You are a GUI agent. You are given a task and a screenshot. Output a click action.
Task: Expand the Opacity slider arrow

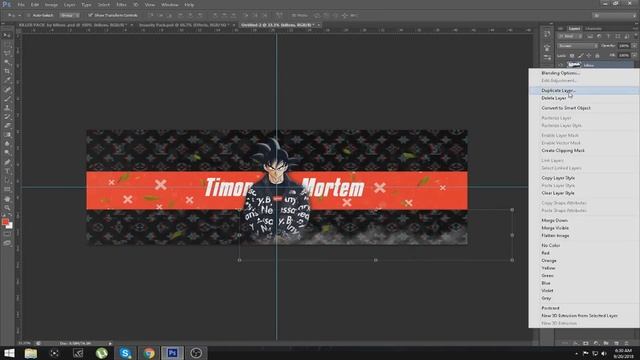634,46
